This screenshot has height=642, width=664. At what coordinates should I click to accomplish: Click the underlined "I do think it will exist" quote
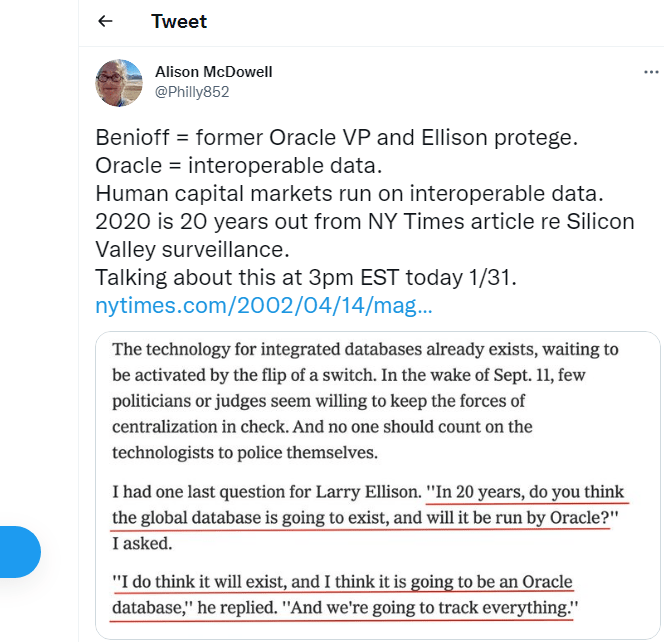[x=340, y=582]
